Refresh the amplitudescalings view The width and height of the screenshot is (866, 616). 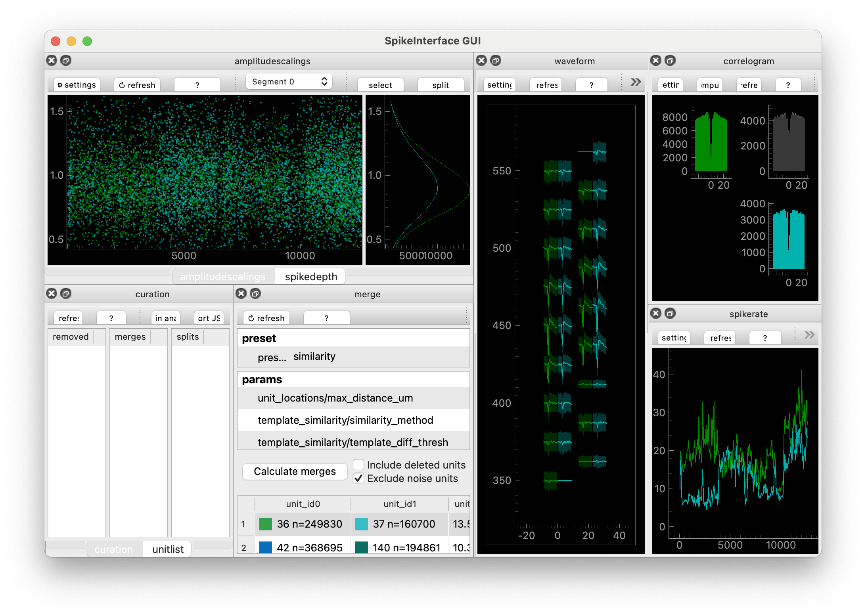pos(137,85)
